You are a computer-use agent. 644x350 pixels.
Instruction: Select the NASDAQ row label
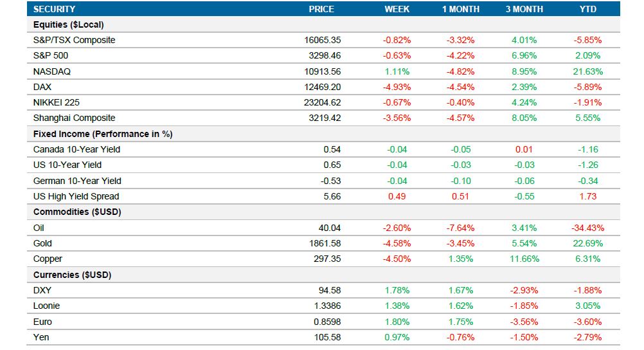pyautogui.click(x=52, y=71)
